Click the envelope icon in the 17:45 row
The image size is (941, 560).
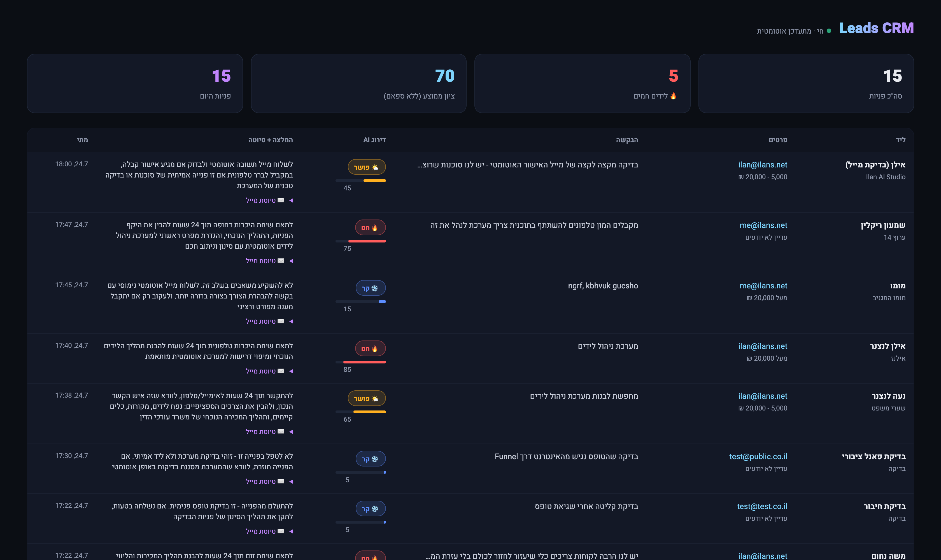(x=281, y=321)
